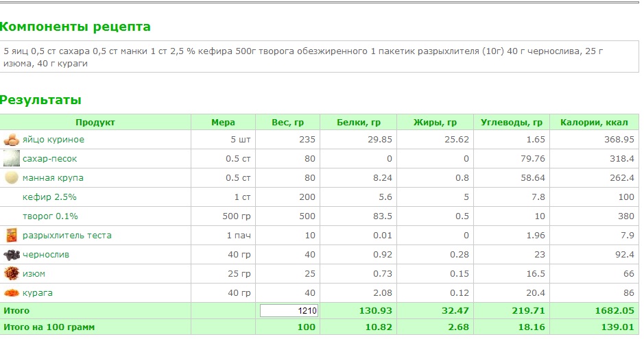Open the чернослив product link
This screenshot has height=339, width=644.
click(x=45, y=255)
